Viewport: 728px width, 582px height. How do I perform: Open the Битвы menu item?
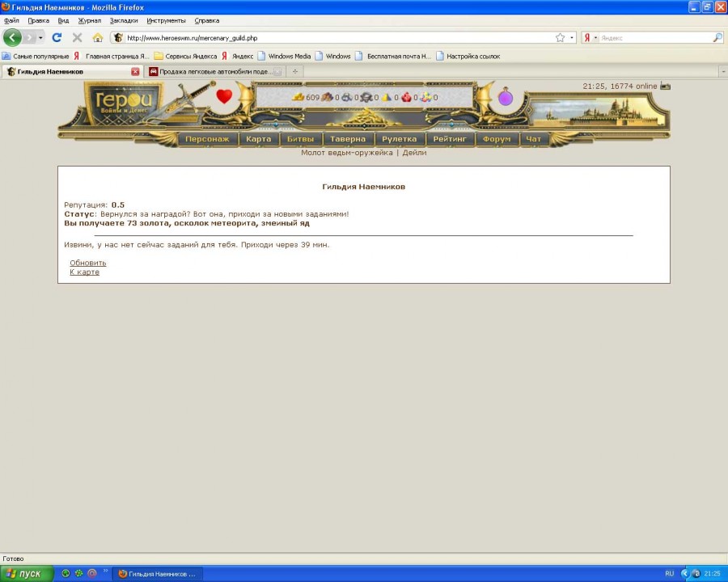(300, 139)
